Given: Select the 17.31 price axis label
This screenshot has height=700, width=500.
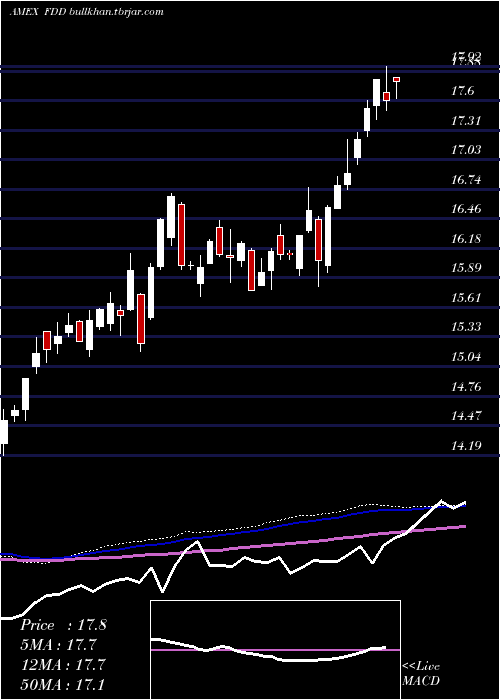Looking at the screenshot, I should [467, 121].
